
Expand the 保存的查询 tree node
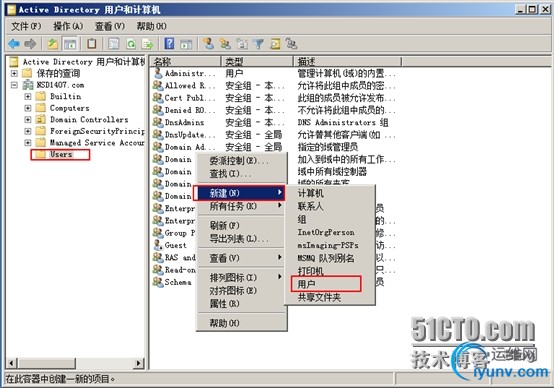[x=14, y=74]
